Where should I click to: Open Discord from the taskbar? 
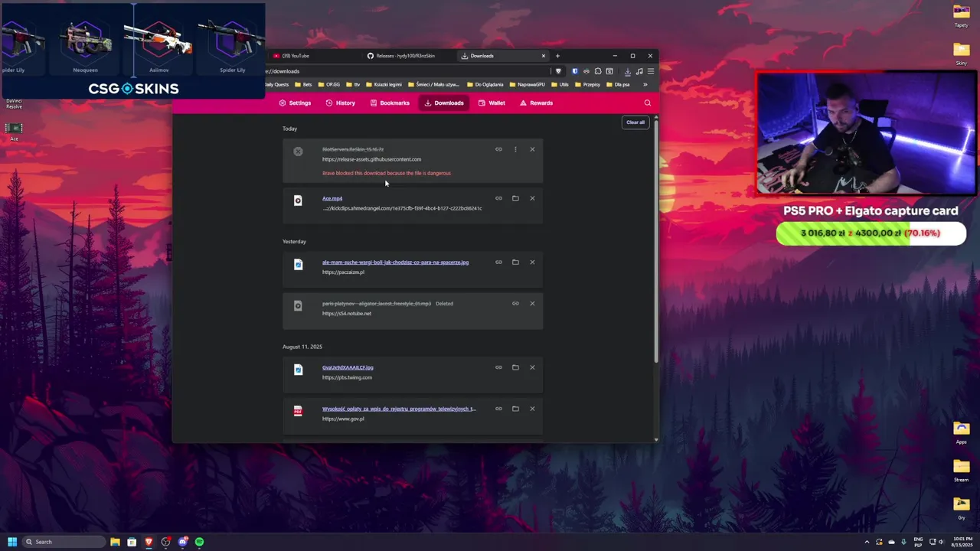[x=182, y=542]
